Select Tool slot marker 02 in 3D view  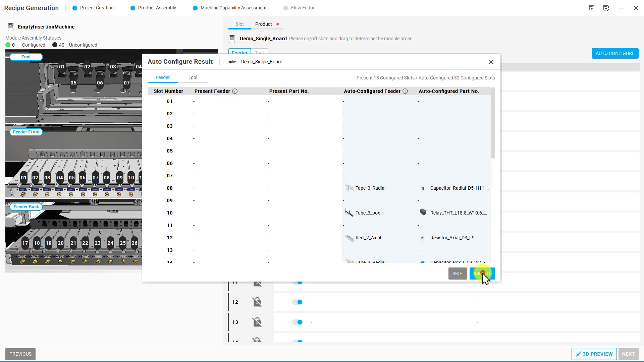pos(87,67)
